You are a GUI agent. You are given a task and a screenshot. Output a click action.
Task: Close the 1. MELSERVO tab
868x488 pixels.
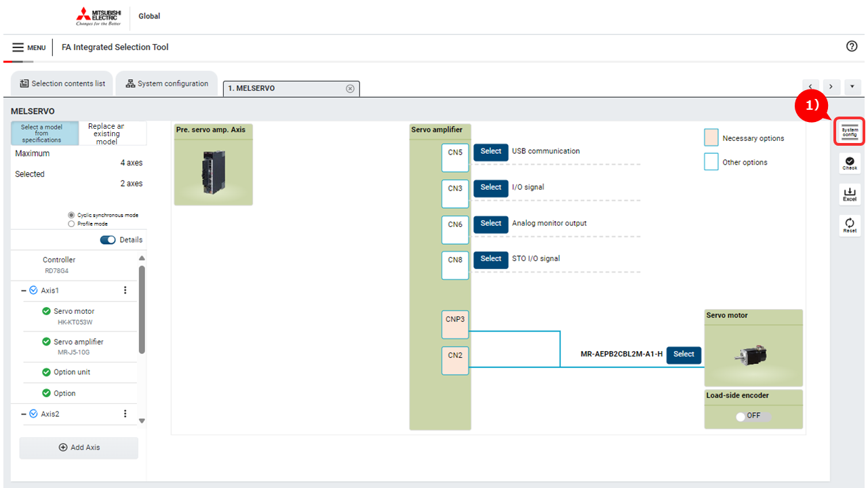350,89
